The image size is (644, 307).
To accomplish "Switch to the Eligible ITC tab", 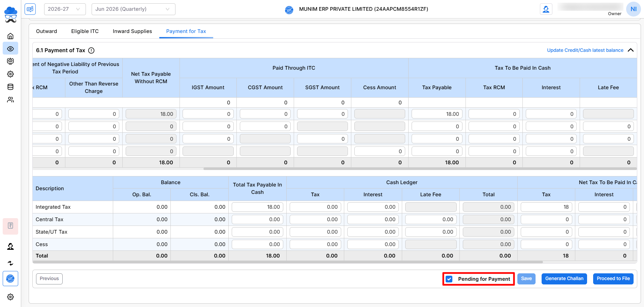I will click(85, 31).
